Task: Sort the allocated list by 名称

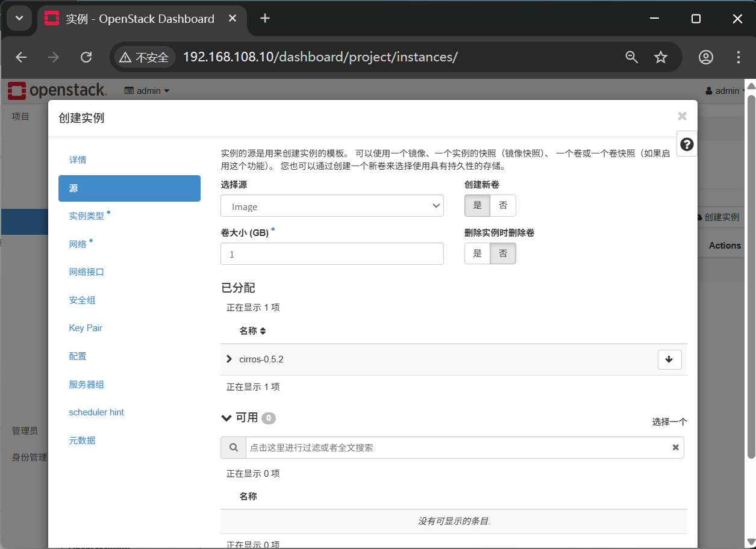Action: (252, 331)
